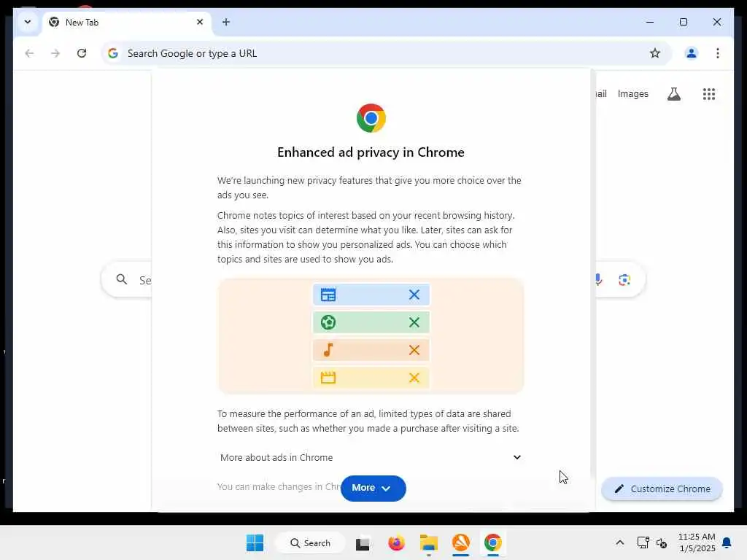The width and height of the screenshot is (747, 560).
Task: Open the tab search dropdown arrow
Action: point(27,22)
